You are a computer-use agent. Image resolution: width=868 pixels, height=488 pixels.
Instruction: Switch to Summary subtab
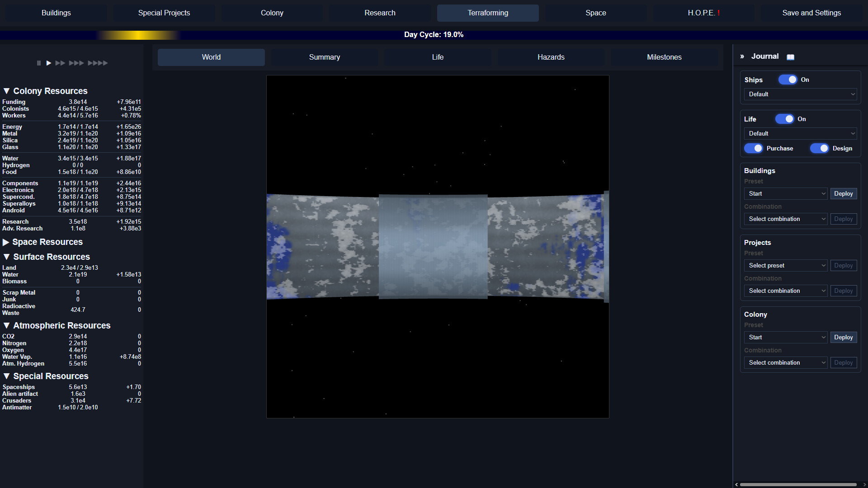(325, 57)
